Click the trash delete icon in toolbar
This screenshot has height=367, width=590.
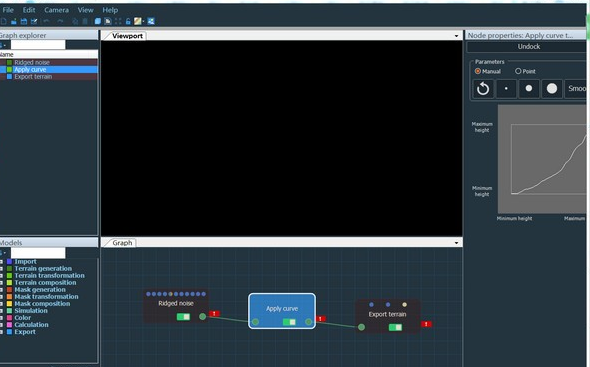pyautogui.click(x=85, y=21)
